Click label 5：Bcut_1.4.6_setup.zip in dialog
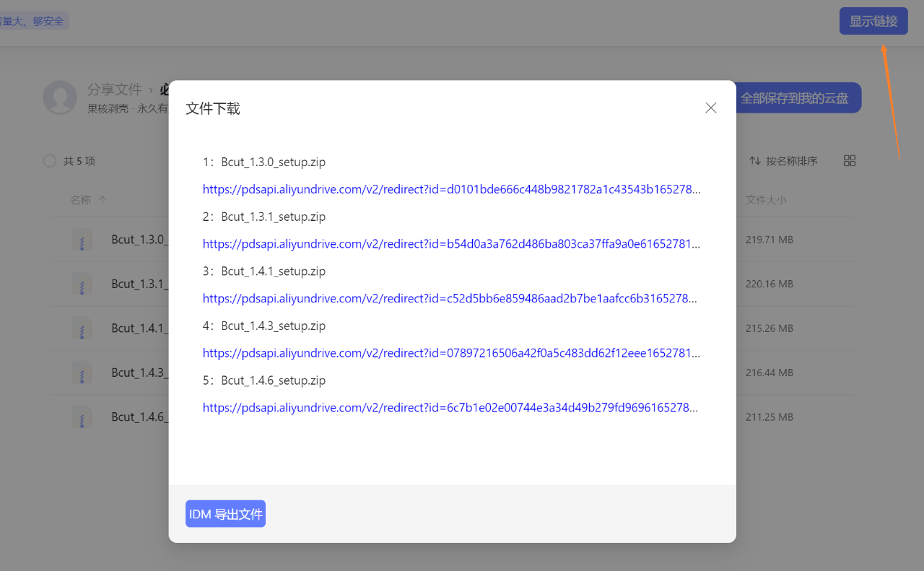Screen dimensions: 924x571 (x=264, y=380)
